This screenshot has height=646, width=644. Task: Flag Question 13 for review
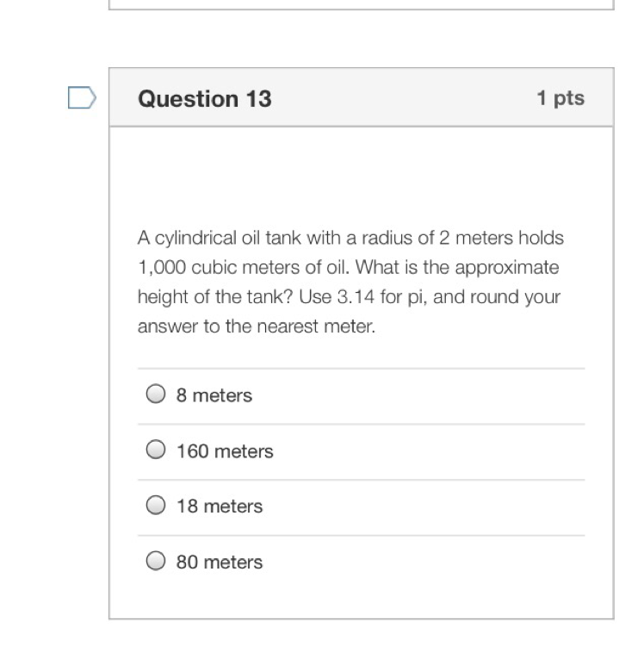[83, 98]
